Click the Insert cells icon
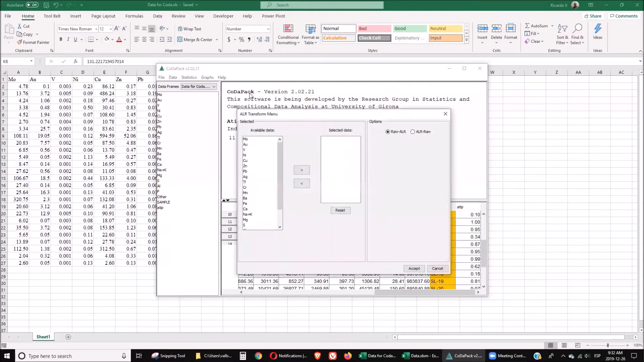This screenshot has height=362, width=644. 482,28
